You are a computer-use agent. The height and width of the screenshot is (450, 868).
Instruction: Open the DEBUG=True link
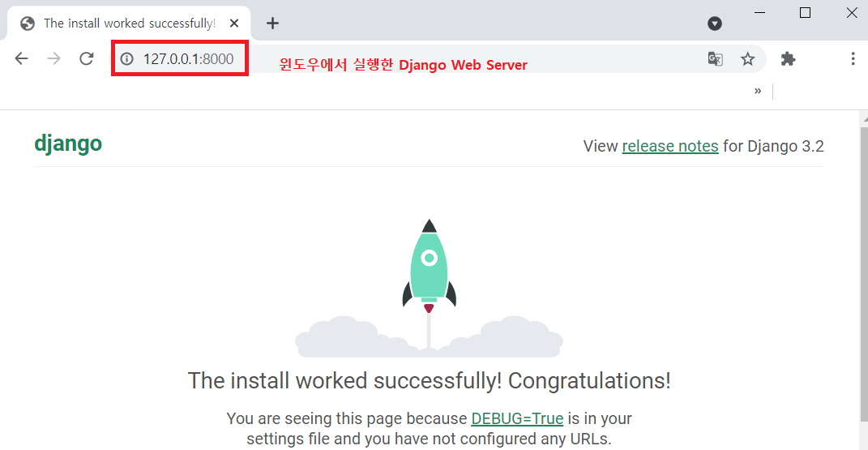[x=517, y=418]
